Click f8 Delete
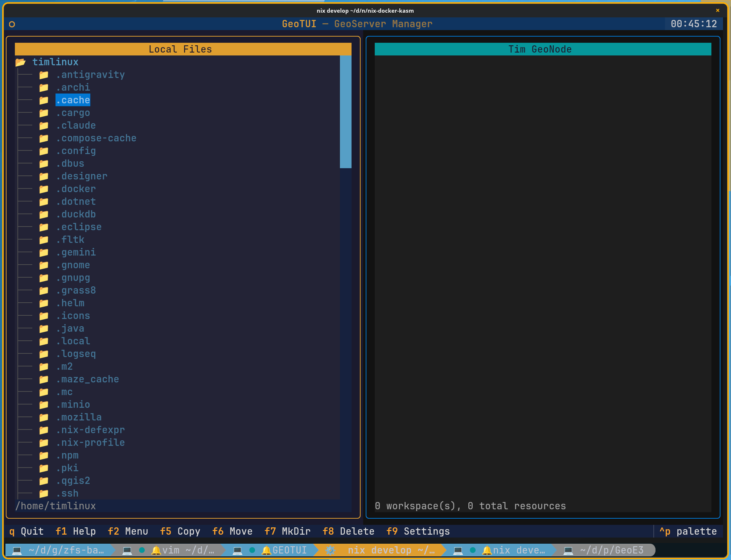The width and height of the screenshot is (731, 560). (349, 531)
